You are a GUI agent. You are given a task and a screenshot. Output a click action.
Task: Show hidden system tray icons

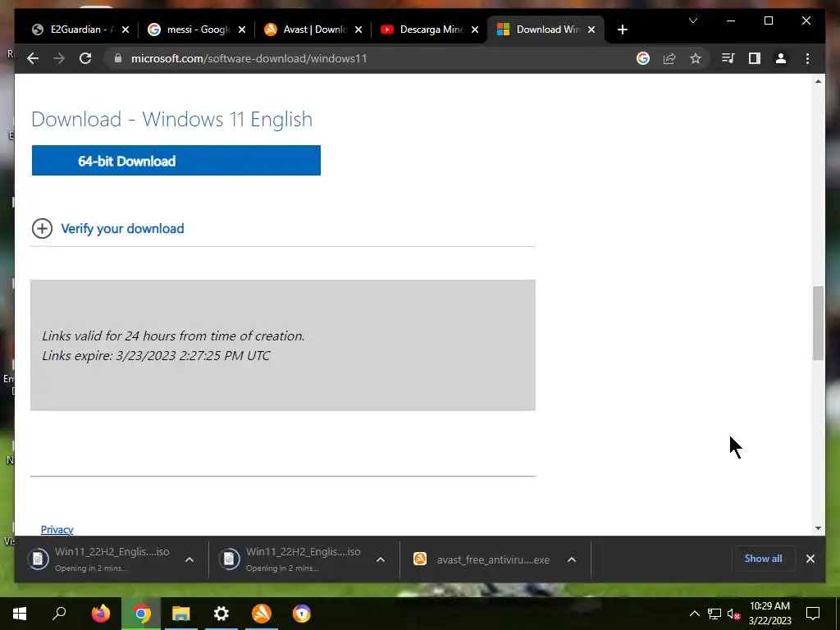(x=694, y=614)
